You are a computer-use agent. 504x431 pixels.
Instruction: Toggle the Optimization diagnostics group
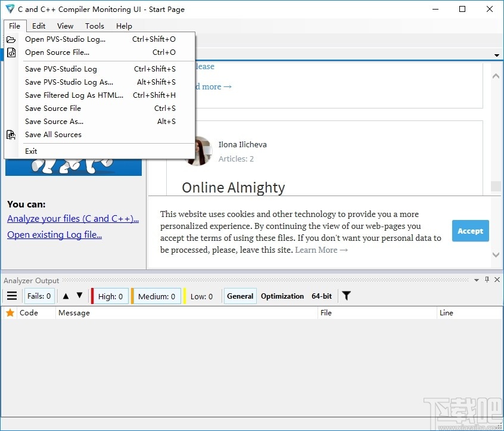pyautogui.click(x=282, y=296)
